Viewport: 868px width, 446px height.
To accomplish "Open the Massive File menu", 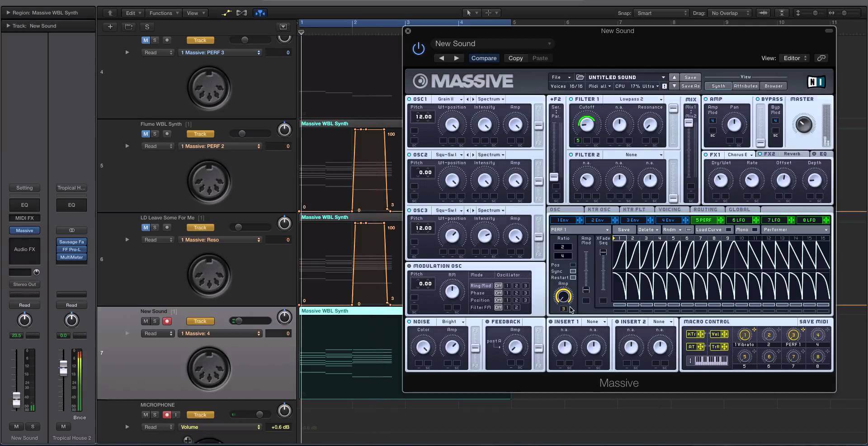I will pos(561,77).
